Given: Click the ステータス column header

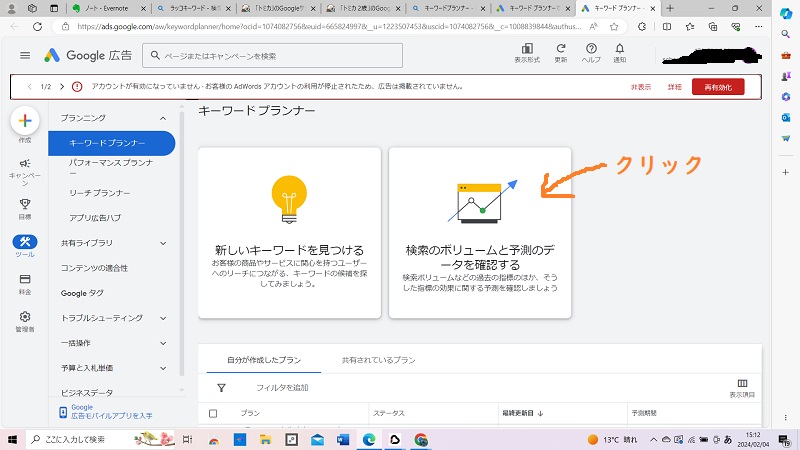Looking at the screenshot, I should [389, 413].
